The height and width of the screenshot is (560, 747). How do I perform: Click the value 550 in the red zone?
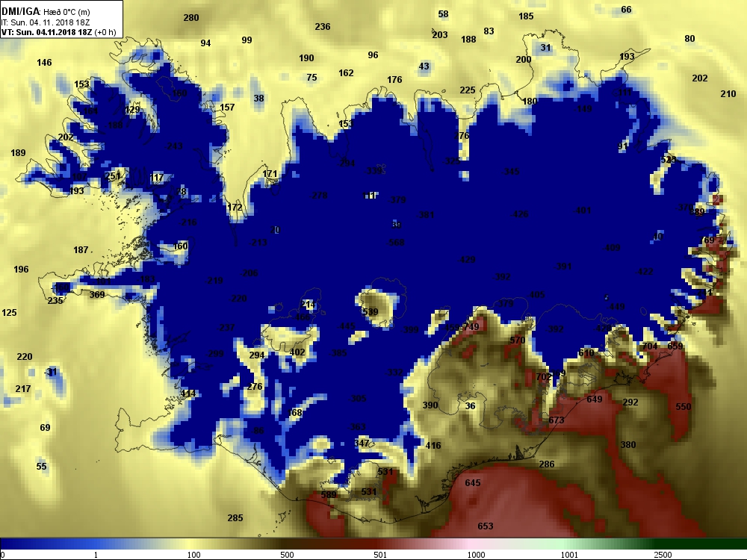click(x=684, y=407)
